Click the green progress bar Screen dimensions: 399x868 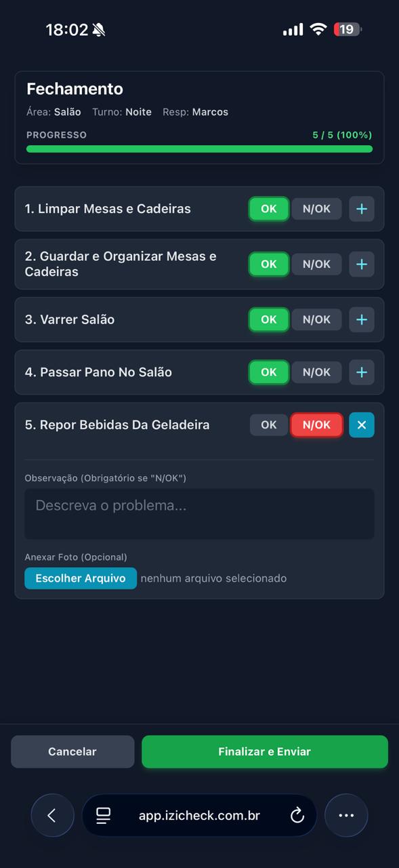click(x=199, y=149)
